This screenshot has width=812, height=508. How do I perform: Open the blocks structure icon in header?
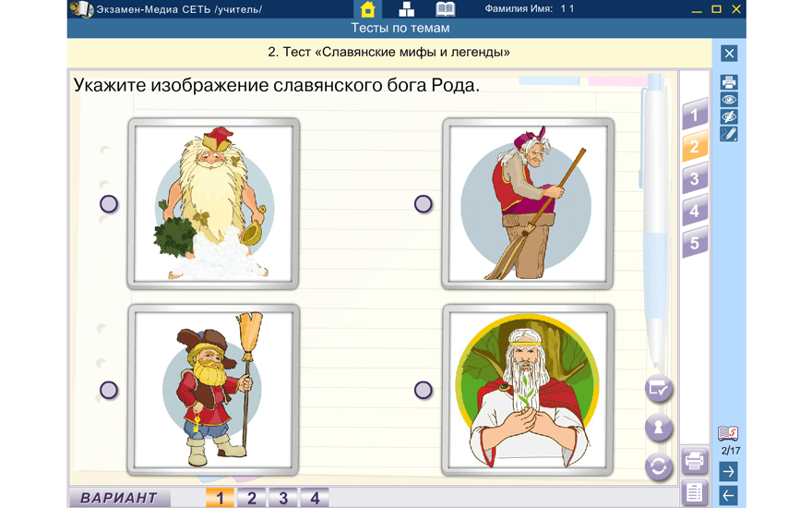(407, 9)
